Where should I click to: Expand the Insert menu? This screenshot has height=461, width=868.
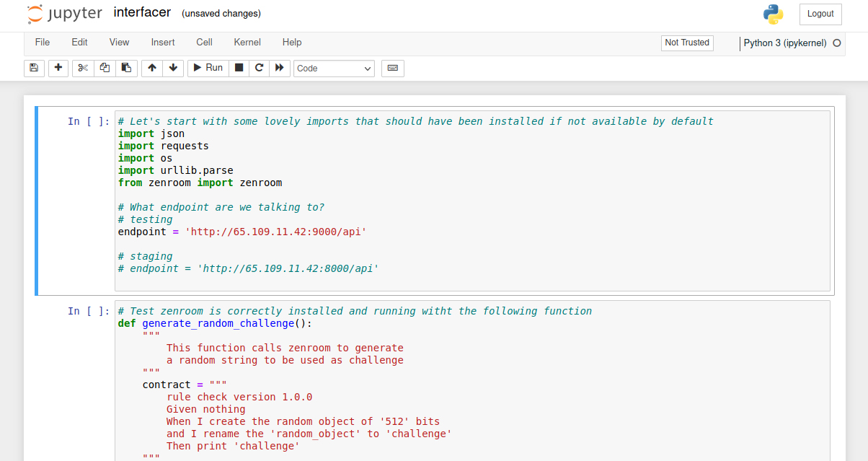(163, 43)
